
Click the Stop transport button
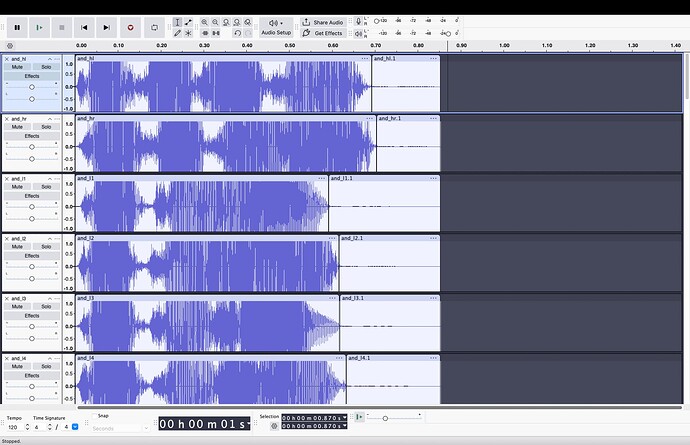tap(62, 28)
